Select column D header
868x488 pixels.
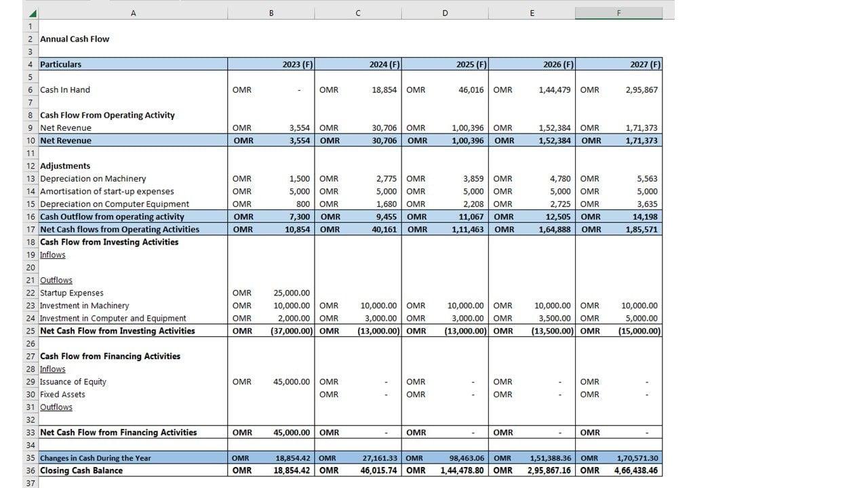point(445,14)
